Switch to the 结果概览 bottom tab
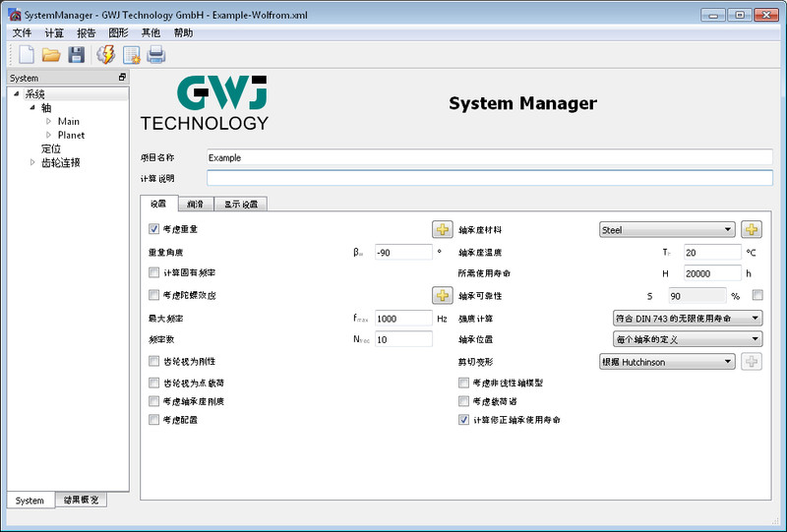The image size is (787, 532). (x=81, y=501)
